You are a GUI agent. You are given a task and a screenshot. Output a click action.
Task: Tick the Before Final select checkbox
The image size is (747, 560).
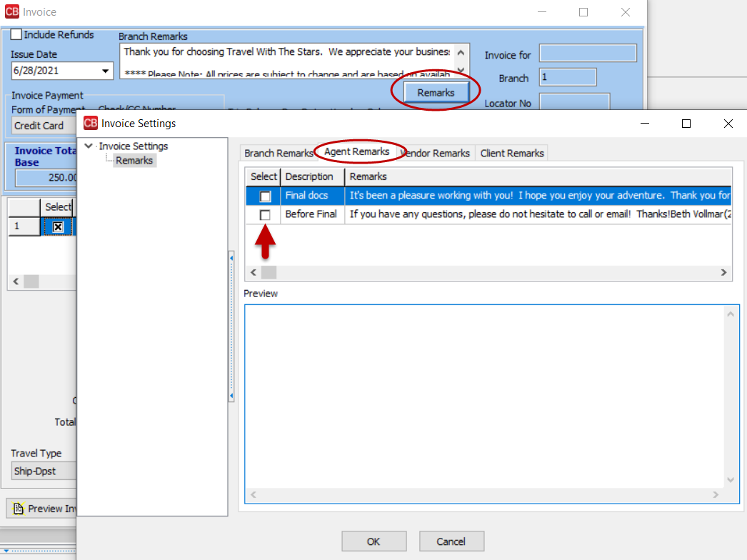coord(266,215)
